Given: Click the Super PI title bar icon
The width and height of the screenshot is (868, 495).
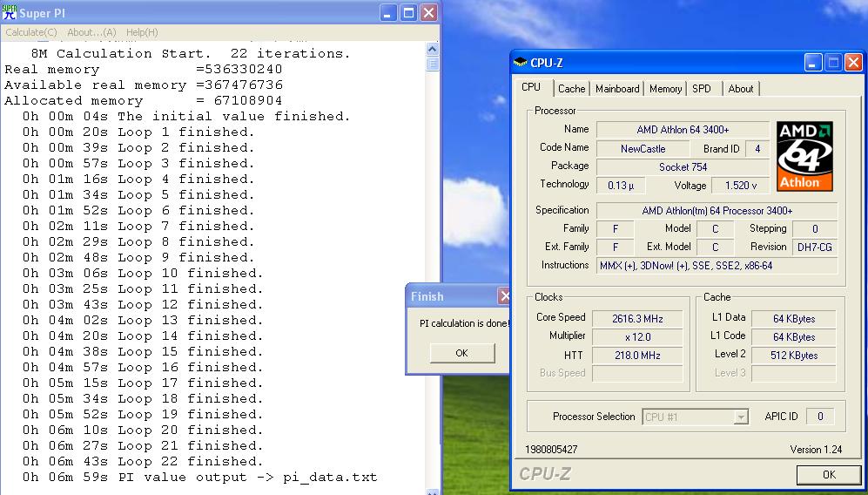Looking at the screenshot, I should point(10,12).
